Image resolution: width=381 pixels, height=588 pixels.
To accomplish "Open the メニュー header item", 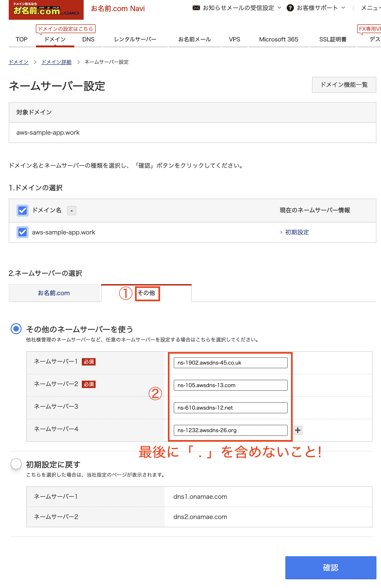I will tap(371, 8).
